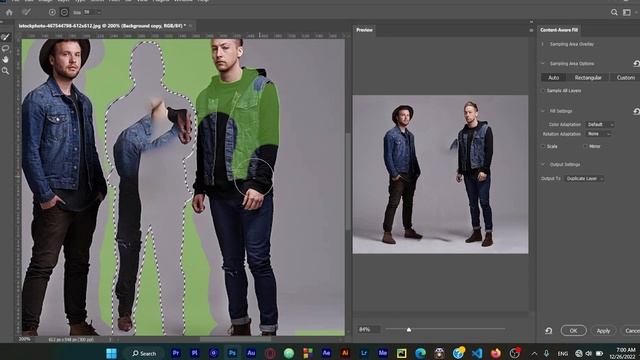The image size is (640, 360).
Task: Reset Fill Settings with its reset icon
Action: (636, 111)
